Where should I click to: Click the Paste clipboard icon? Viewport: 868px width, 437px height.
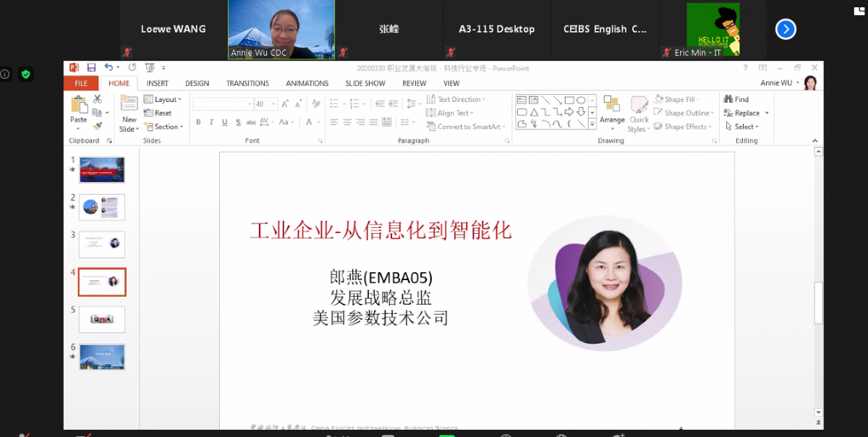pos(78,105)
